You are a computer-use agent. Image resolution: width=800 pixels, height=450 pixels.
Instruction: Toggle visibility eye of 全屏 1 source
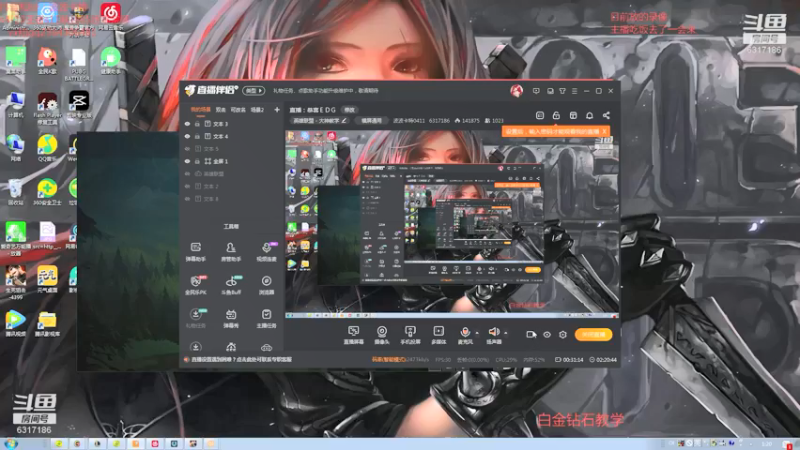click(187, 161)
